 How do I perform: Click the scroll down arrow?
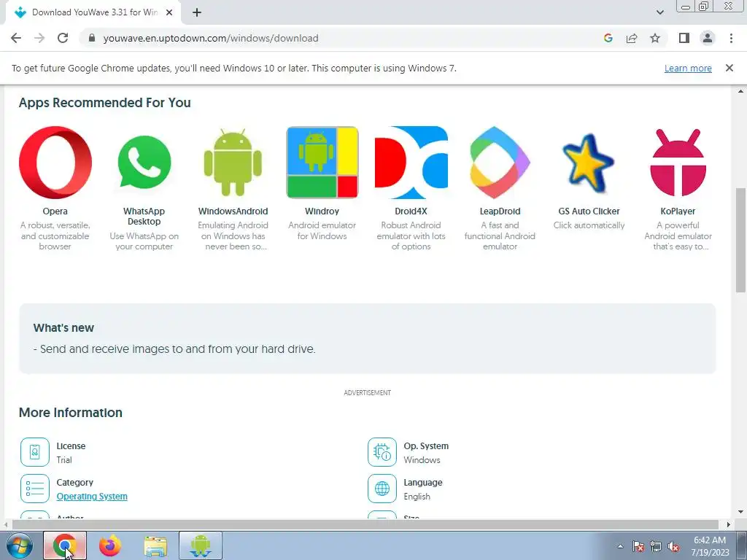click(x=740, y=513)
